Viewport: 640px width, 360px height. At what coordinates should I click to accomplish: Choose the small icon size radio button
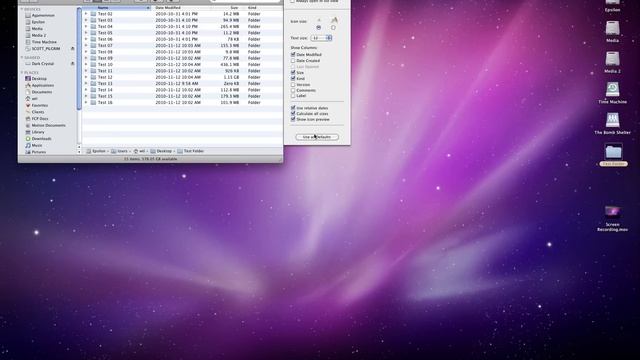point(319,27)
